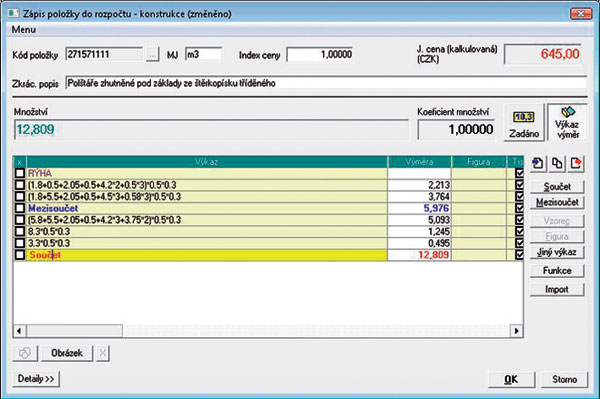Click the Výkaz column header

click(x=207, y=162)
